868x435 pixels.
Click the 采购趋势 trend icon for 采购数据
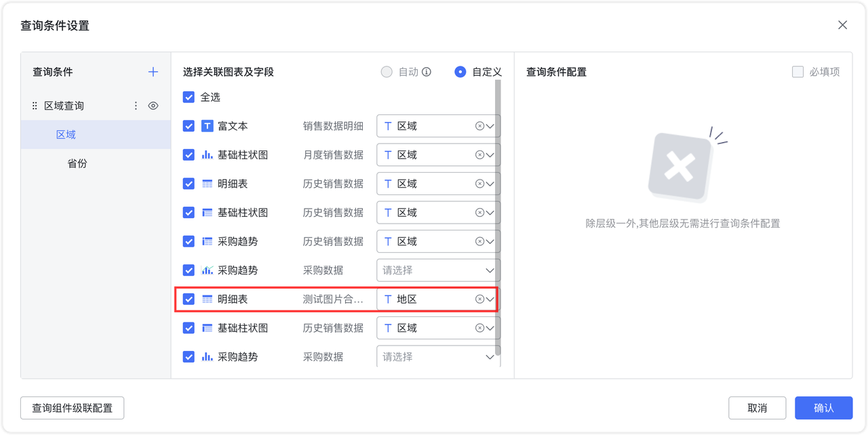pyautogui.click(x=208, y=270)
